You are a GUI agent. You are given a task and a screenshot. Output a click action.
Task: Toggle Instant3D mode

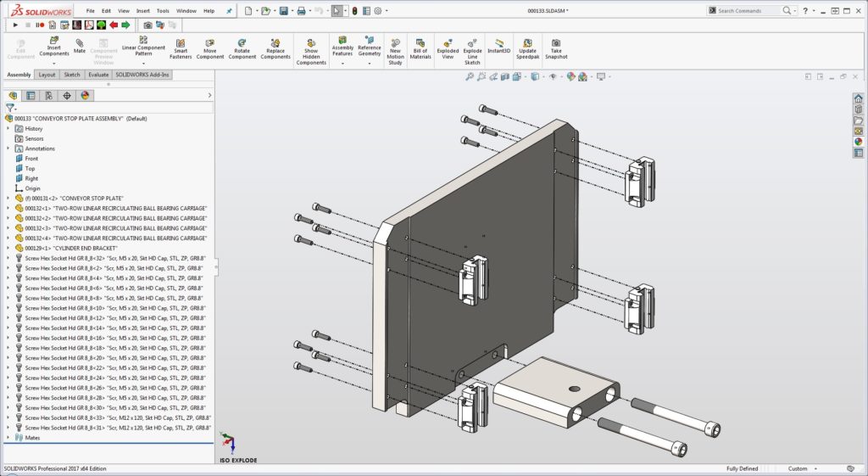click(498, 46)
